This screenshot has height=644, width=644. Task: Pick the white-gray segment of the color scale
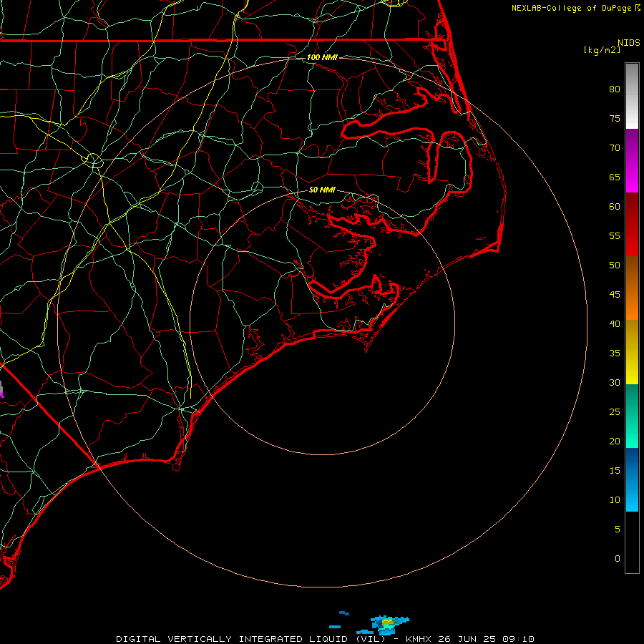point(632,97)
